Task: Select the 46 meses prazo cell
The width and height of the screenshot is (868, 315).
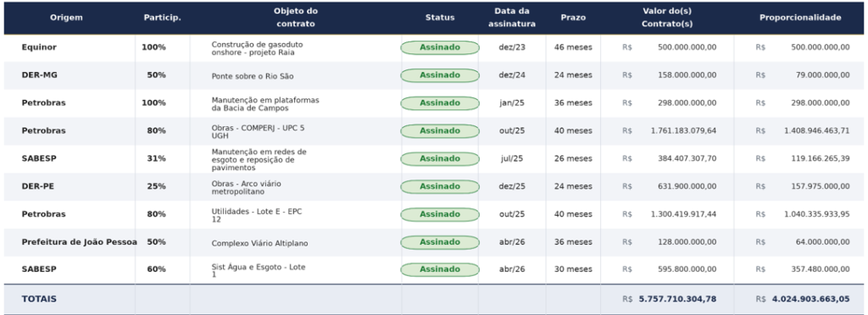Action: tap(573, 47)
